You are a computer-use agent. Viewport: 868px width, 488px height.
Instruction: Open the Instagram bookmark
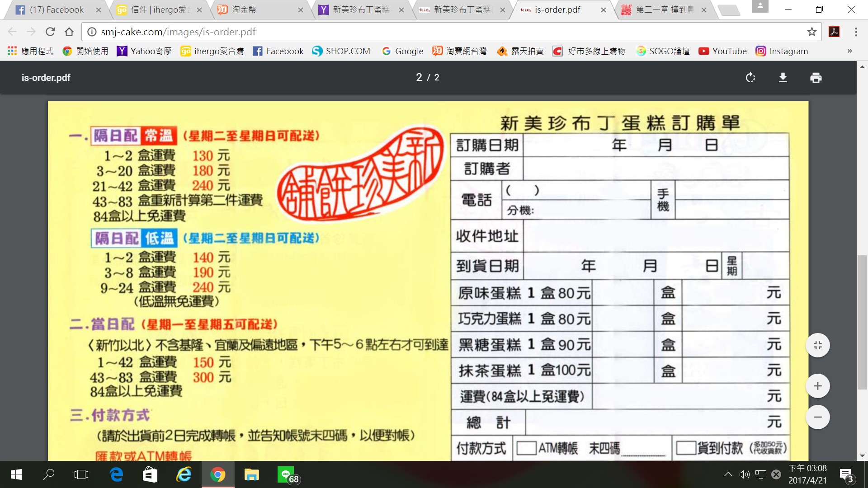[x=782, y=51]
